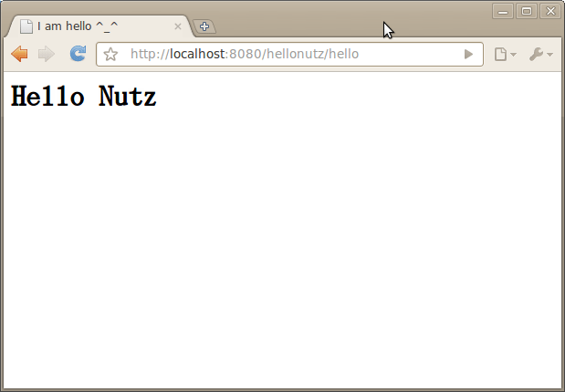Viewport: 565px width, 392px height.
Task: Click the 'Hello Nutz' heading text
Action: pyautogui.click(x=83, y=97)
